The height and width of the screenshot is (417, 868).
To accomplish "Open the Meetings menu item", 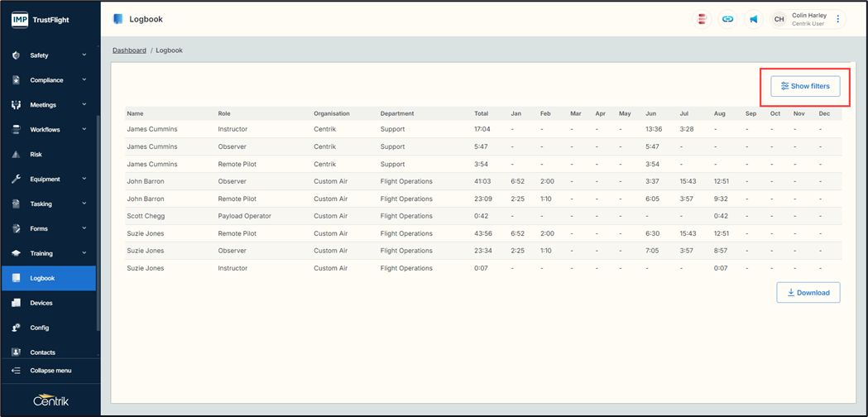I will pos(43,105).
